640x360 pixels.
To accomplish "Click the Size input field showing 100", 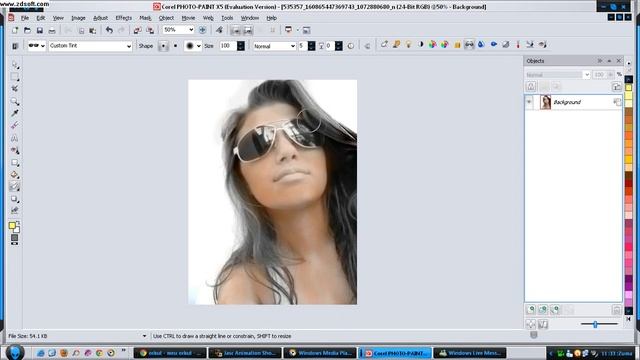I will pyautogui.click(x=228, y=46).
